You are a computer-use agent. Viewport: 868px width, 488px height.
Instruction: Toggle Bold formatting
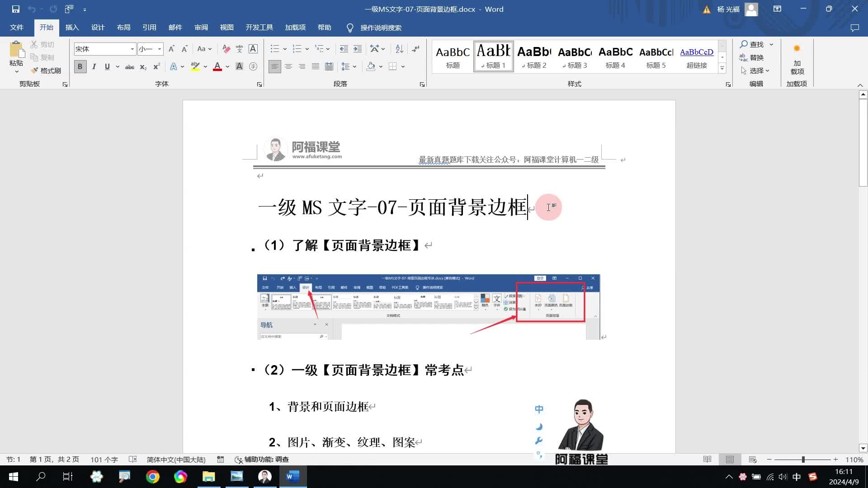tap(80, 66)
